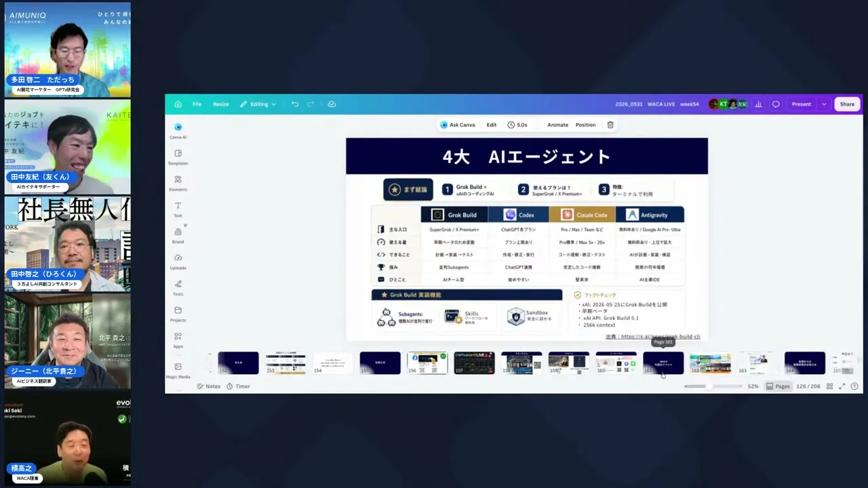Enter fullscreen mode icon
The image size is (868, 488).
[x=842, y=386]
